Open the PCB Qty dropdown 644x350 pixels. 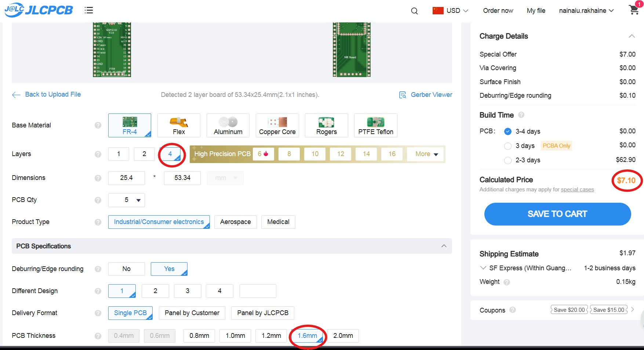[x=127, y=200]
